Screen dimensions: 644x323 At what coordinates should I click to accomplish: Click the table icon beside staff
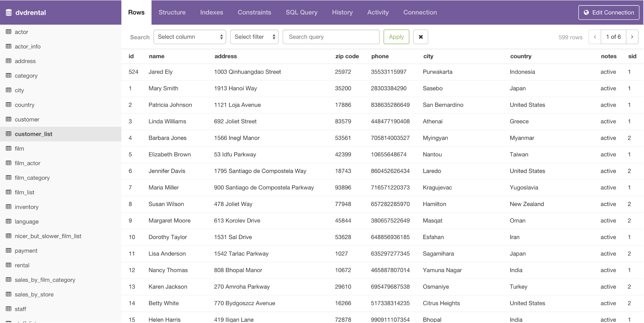(8, 309)
